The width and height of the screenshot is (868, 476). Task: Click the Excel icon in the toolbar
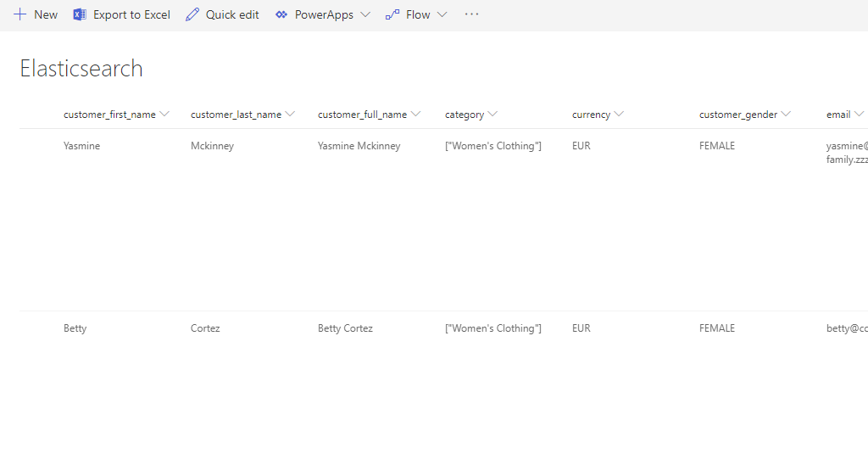pyautogui.click(x=80, y=14)
